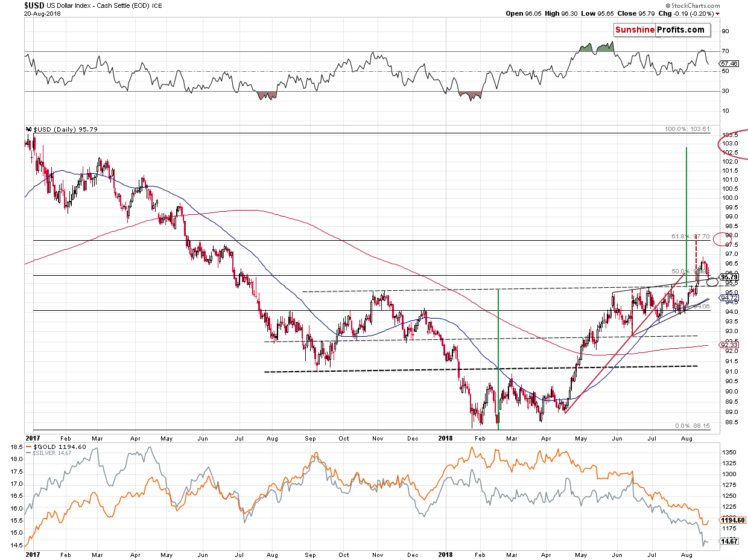Click '16.0' on the silver price axis
The width and height of the screenshot is (748, 560).
(x=17, y=509)
